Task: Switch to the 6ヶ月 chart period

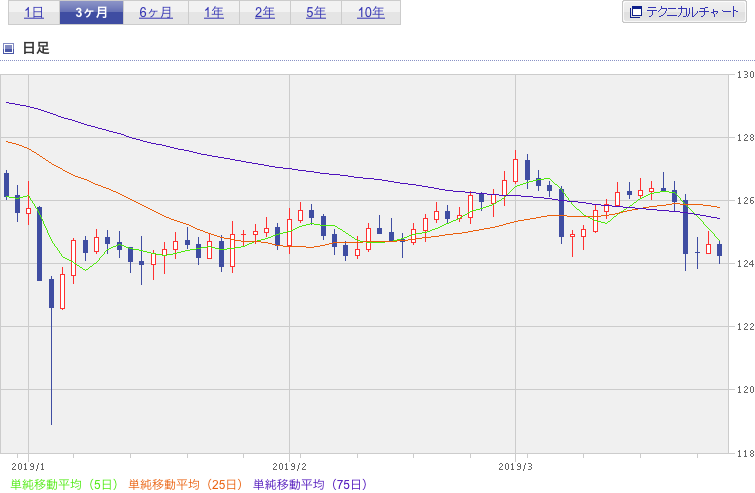Action: (x=156, y=12)
